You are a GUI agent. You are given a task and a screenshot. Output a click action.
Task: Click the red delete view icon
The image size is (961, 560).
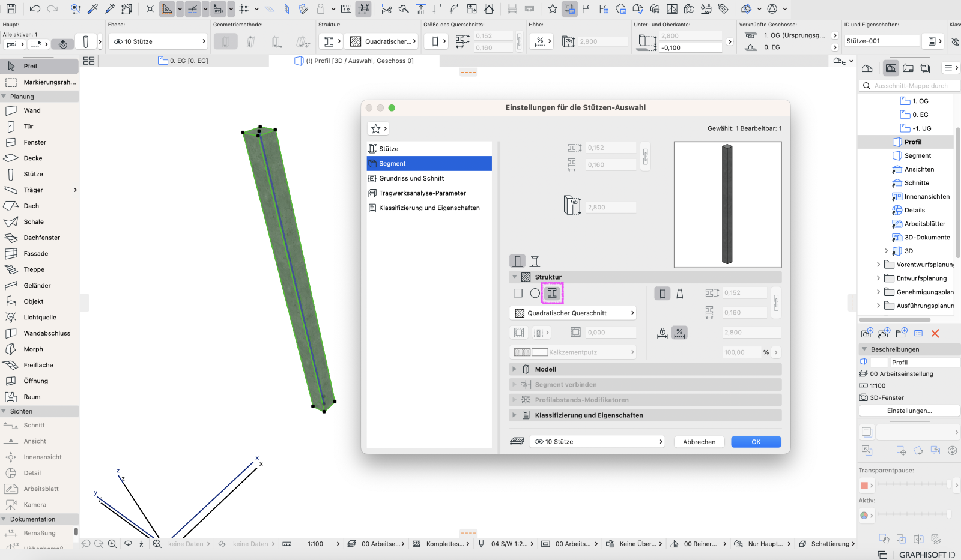(x=935, y=333)
